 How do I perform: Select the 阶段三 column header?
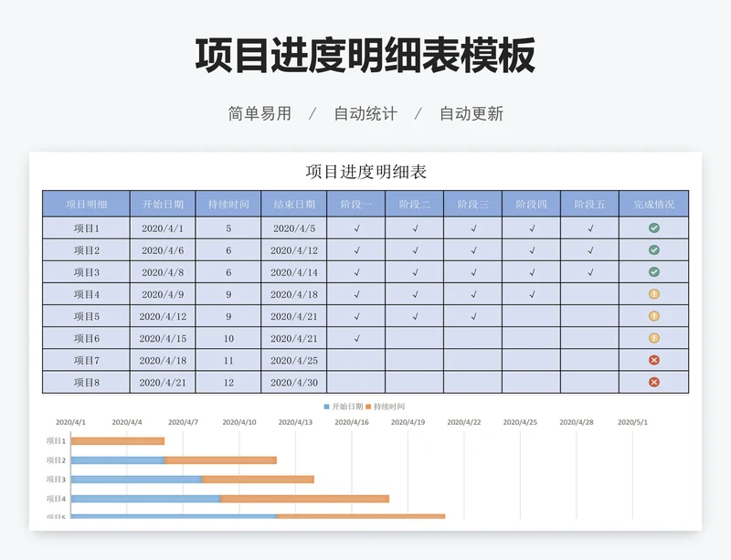tap(472, 204)
